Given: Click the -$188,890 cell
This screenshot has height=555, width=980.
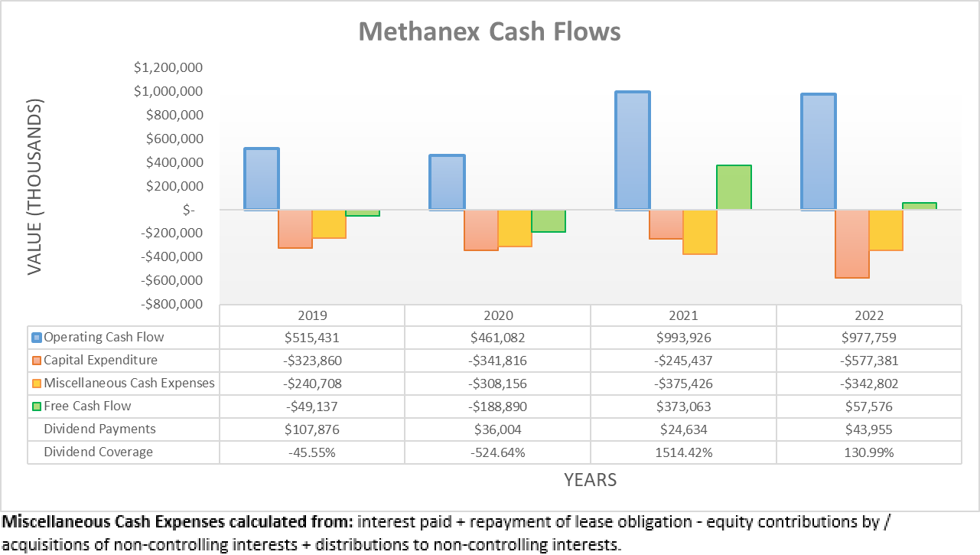Looking at the screenshot, I should [x=497, y=406].
